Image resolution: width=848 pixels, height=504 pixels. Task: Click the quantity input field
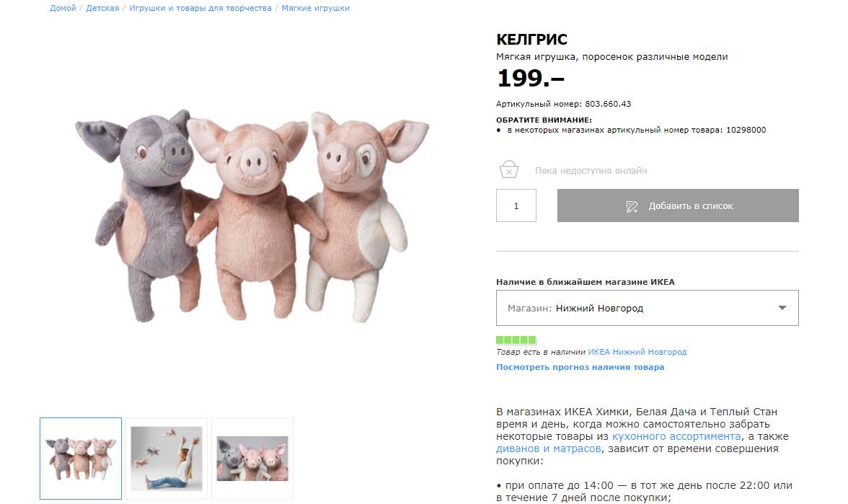[516, 205]
